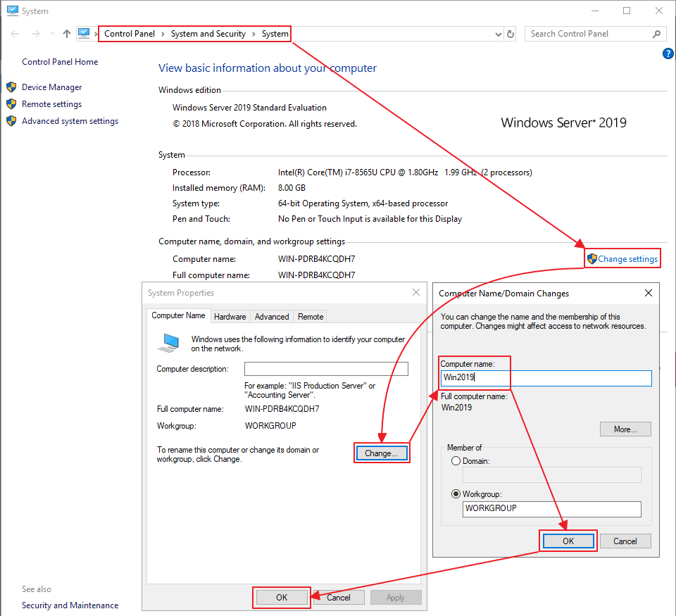Click the System window title icon
Screen dimensions: 676x616
tap(13, 11)
